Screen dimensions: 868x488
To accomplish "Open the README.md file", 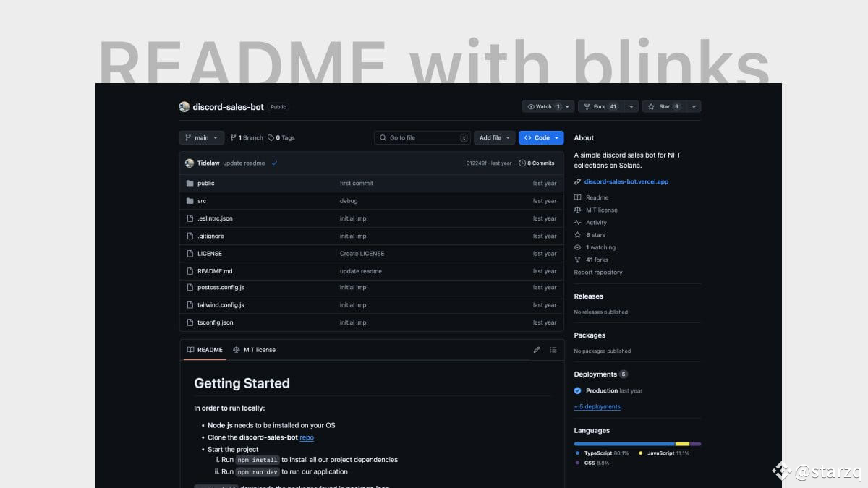I will tap(215, 271).
